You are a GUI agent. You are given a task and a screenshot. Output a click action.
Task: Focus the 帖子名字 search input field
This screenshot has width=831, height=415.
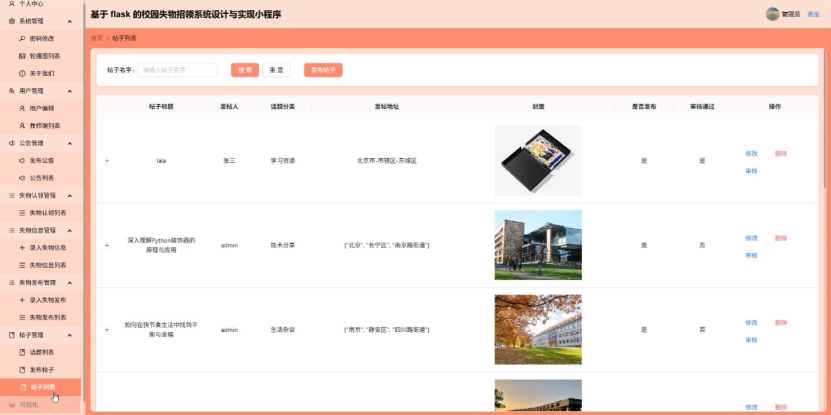(x=177, y=70)
